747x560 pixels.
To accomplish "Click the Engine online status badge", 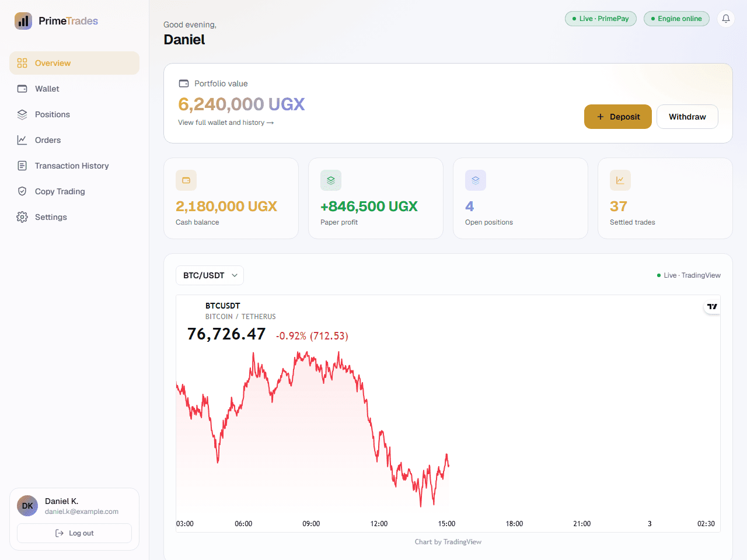I will (676, 19).
